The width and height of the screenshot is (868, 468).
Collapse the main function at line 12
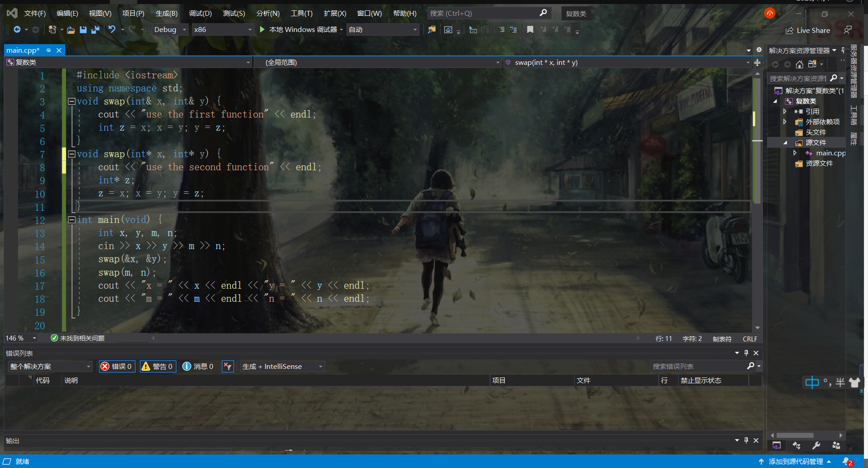point(72,220)
